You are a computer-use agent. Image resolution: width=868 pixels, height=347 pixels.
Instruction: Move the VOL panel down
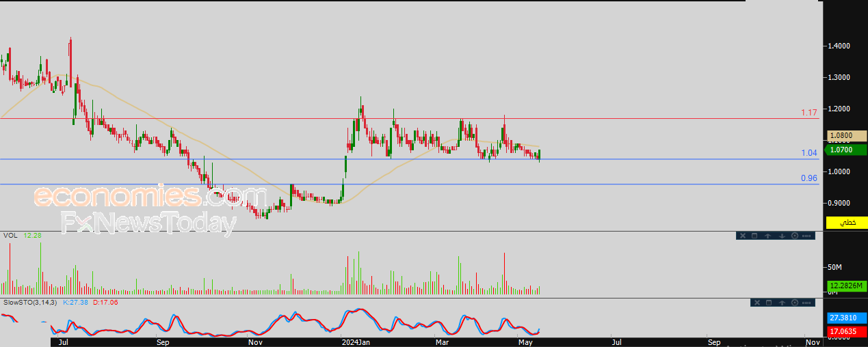pos(782,236)
